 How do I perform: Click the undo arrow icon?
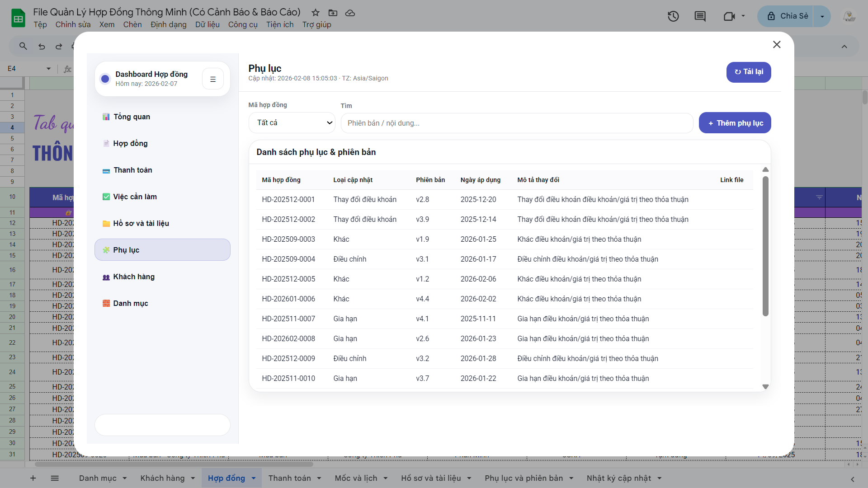pos(42,46)
